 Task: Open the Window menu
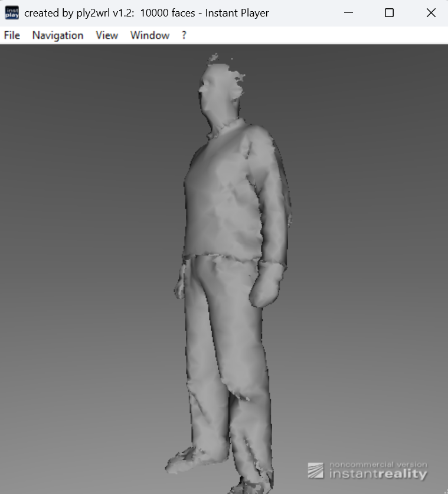[150, 35]
